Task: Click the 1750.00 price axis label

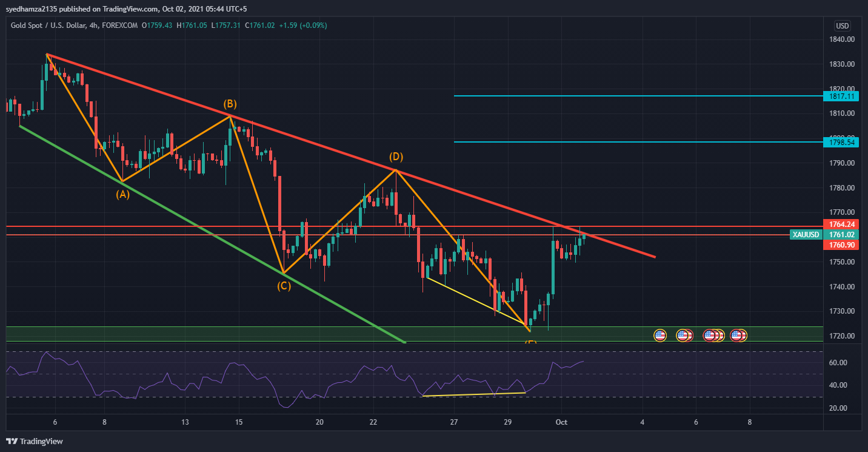Action: tap(843, 262)
